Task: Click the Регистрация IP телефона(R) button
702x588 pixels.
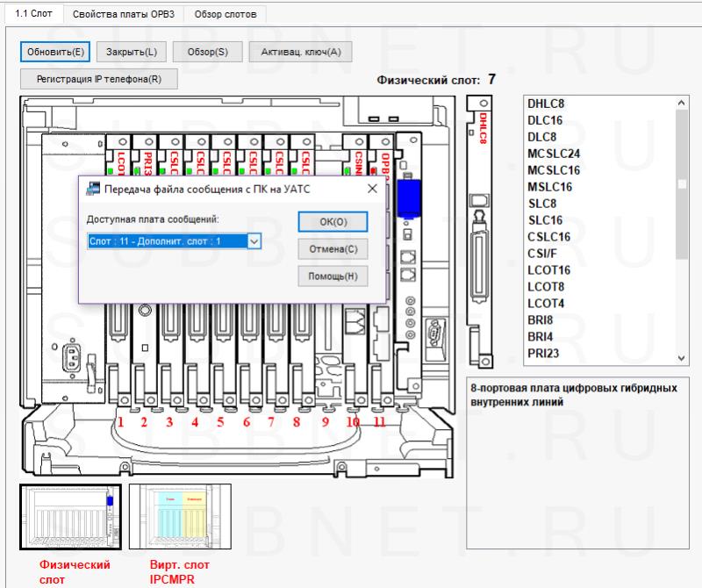Action: (98, 79)
